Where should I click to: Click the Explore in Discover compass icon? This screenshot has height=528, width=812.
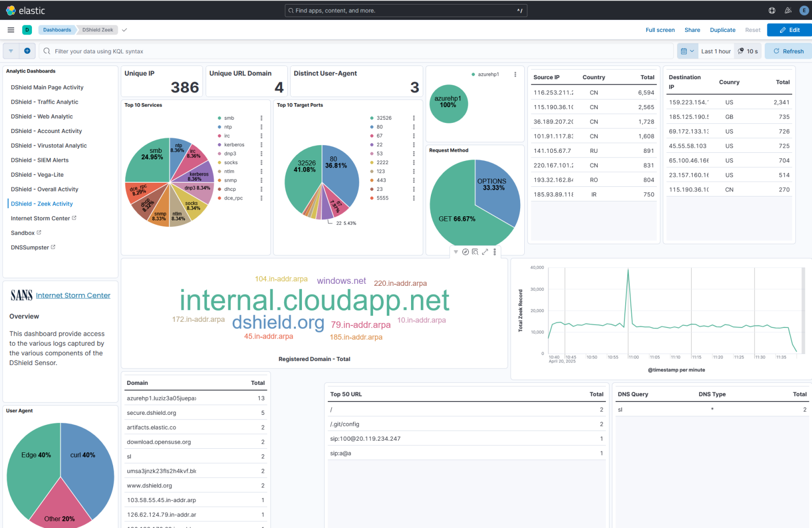(x=465, y=252)
